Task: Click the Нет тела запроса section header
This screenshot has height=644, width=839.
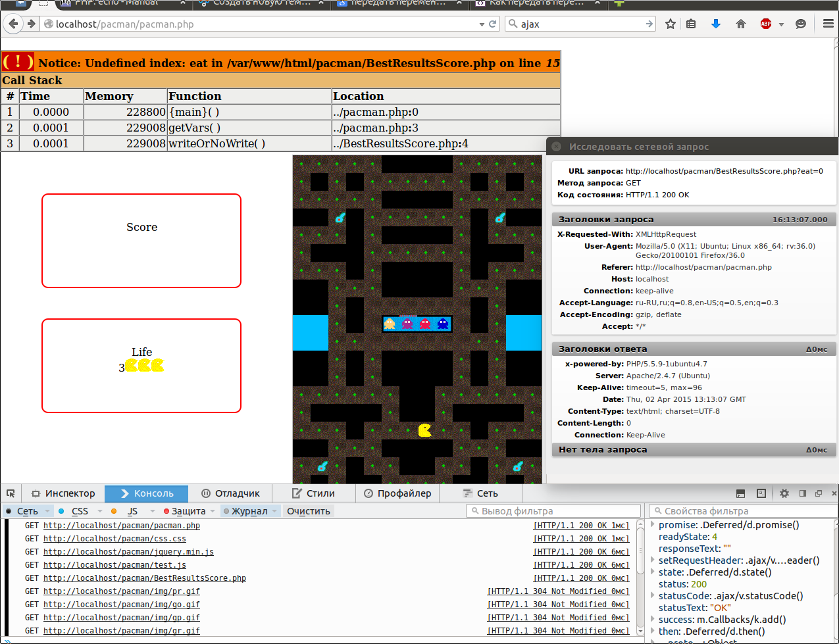Action: [694, 449]
